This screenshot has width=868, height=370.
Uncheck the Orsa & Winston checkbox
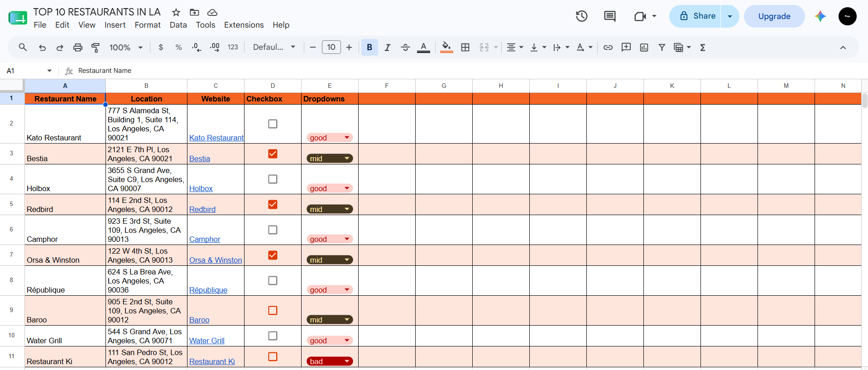tap(273, 255)
